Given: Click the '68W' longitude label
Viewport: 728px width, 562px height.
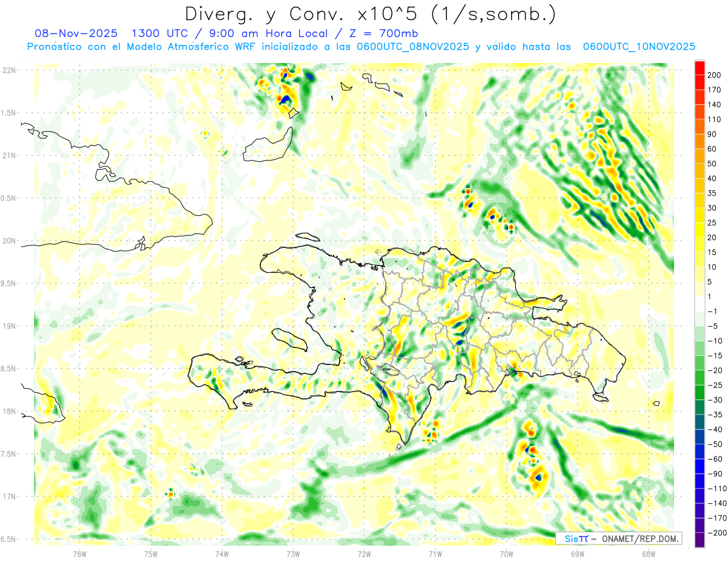Looking at the screenshot, I should point(648,554).
